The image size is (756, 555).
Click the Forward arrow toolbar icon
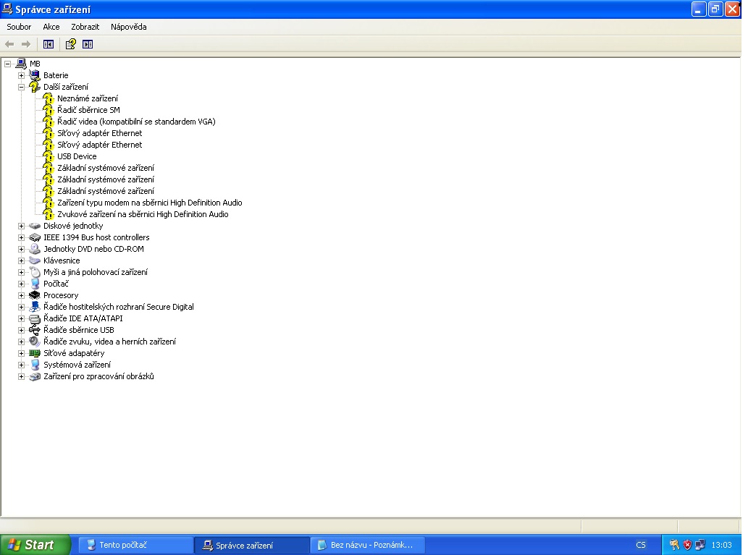coord(26,44)
